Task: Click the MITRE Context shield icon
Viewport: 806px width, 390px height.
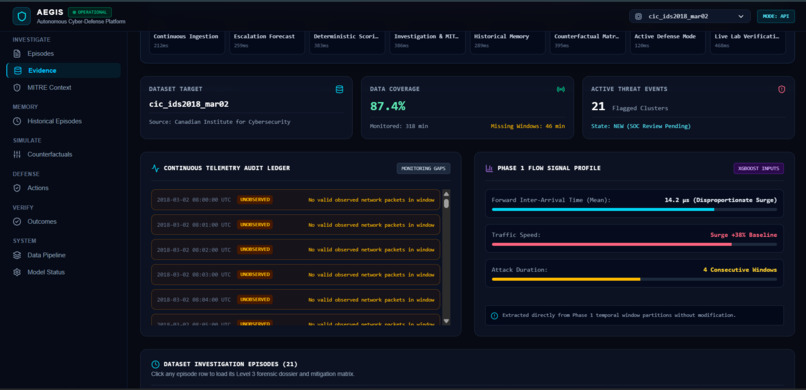Action: point(17,87)
